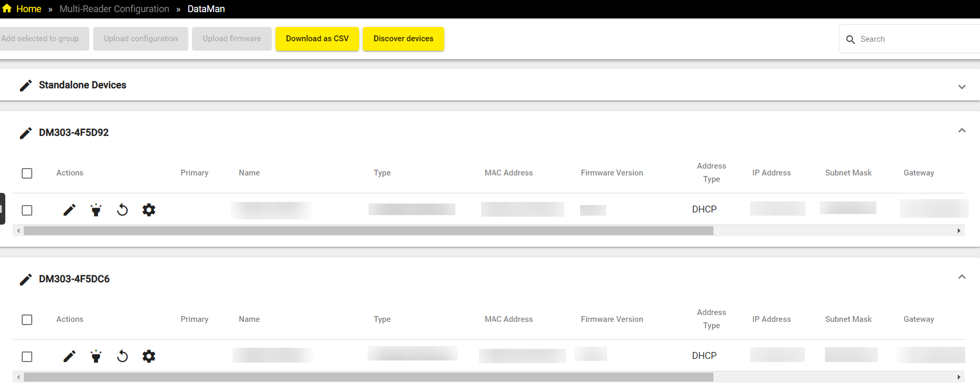The width and height of the screenshot is (980, 389).
Task: Click the edit pencil in DM303-4F5D92 device row
Action: coord(69,210)
